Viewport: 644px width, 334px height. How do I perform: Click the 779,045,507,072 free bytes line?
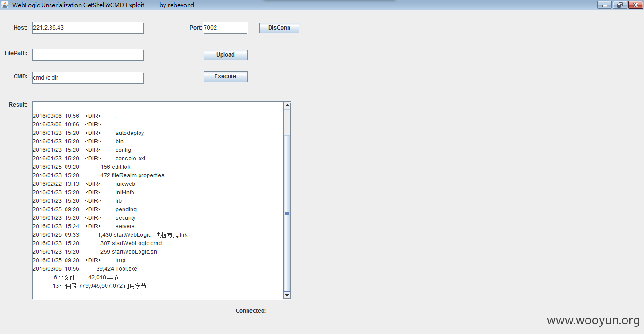[x=99, y=286]
